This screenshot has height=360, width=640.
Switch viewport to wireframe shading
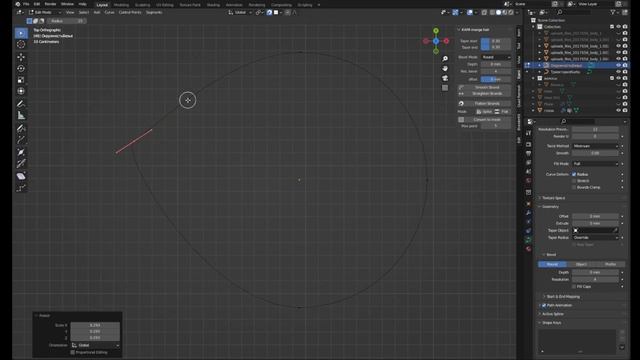pyautogui.click(x=493, y=13)
